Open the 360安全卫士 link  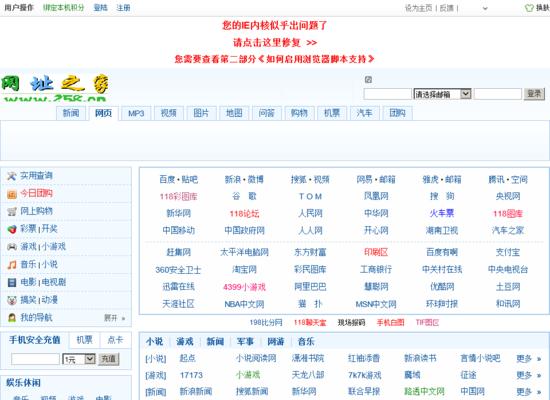coord(178,270)
